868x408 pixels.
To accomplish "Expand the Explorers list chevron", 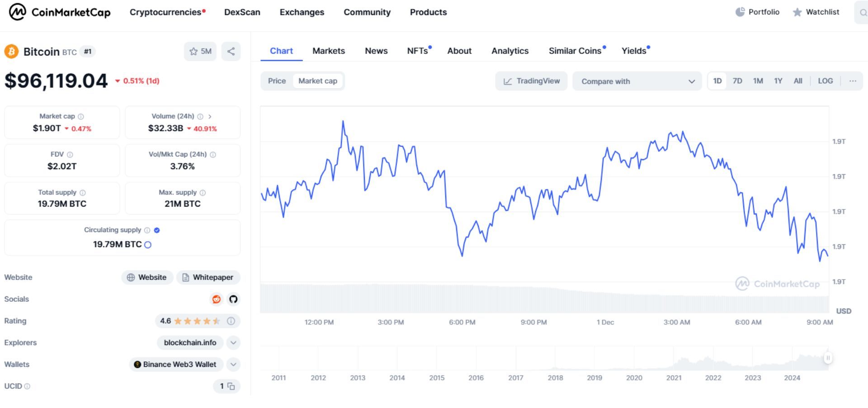I will [x=233, y=343].
